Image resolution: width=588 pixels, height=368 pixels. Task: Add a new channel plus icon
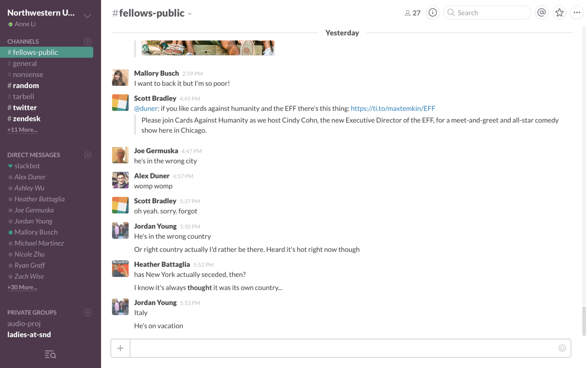pyautogui.click(x=87, y=41)
